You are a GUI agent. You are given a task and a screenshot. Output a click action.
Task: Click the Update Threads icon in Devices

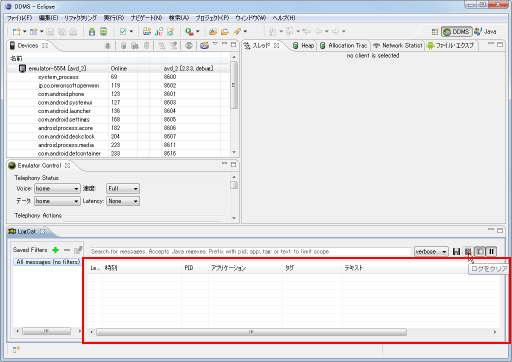point(162,46)
